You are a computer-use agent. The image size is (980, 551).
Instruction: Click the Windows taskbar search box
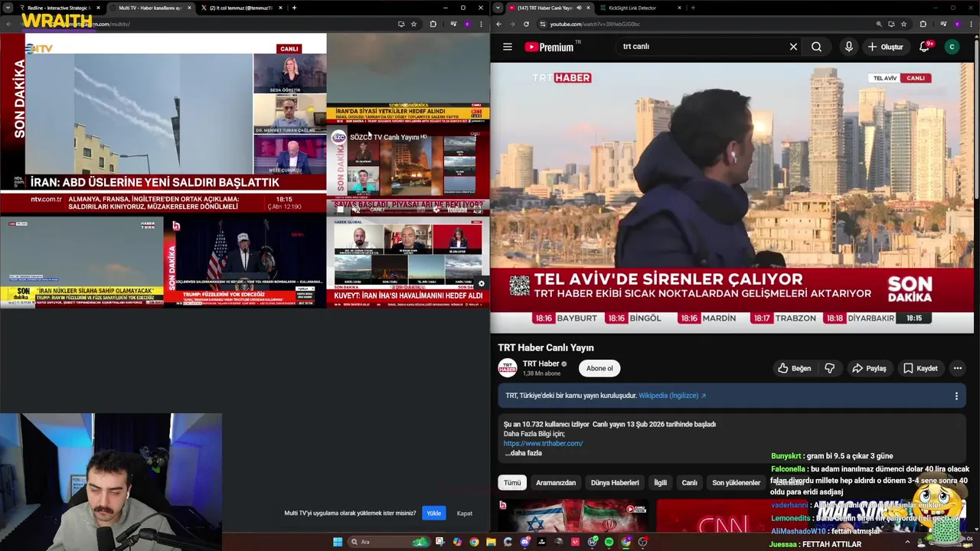point(387,542)
